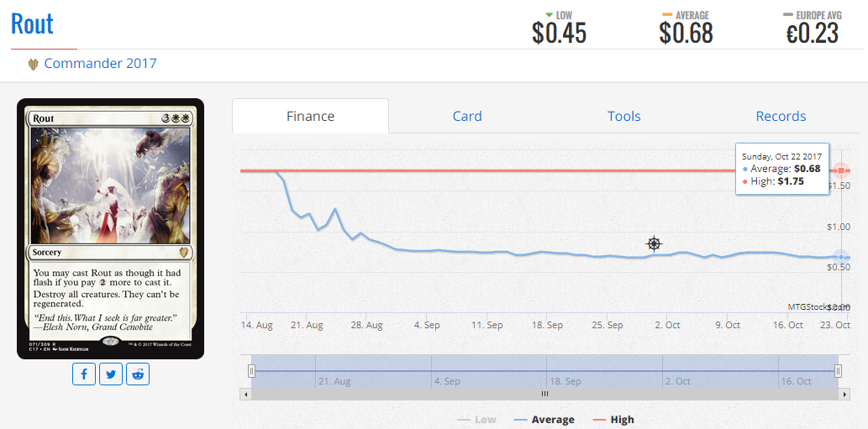Toggle the Average series in legend
The width and height of the screenshot is (868, 429).
(544, 420)
